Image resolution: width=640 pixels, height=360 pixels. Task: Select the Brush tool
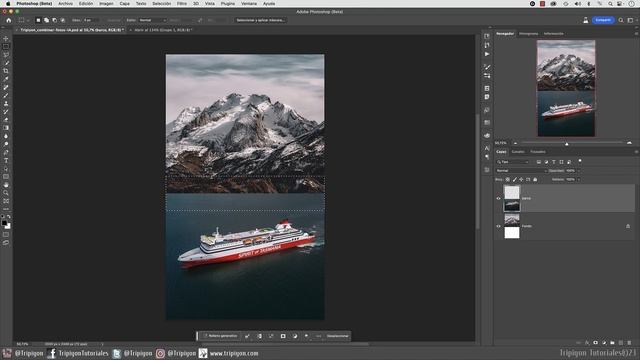6,96
